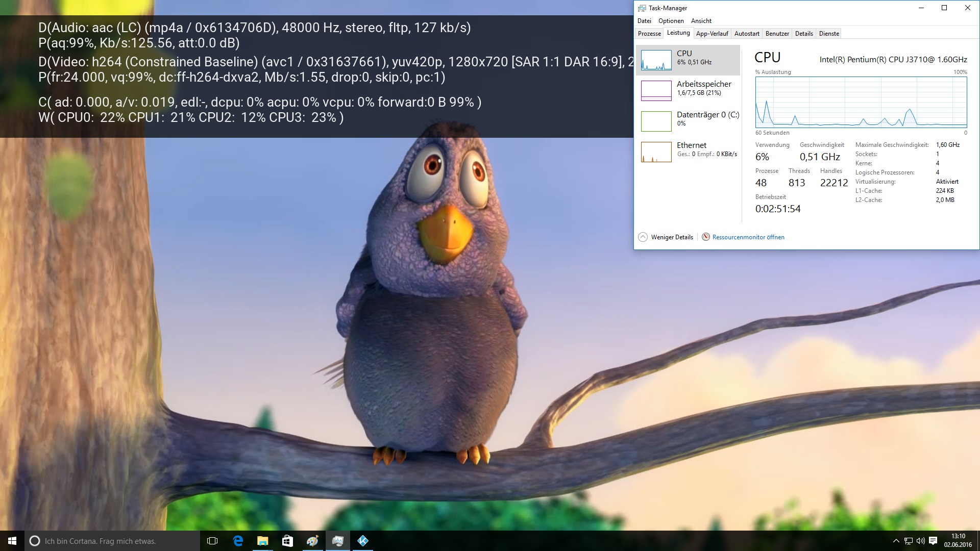Image resolution: width=980 pixels, height=551 pixels.
Task: Open the Action Center notifications icon
Action: (x=933, y=541)
